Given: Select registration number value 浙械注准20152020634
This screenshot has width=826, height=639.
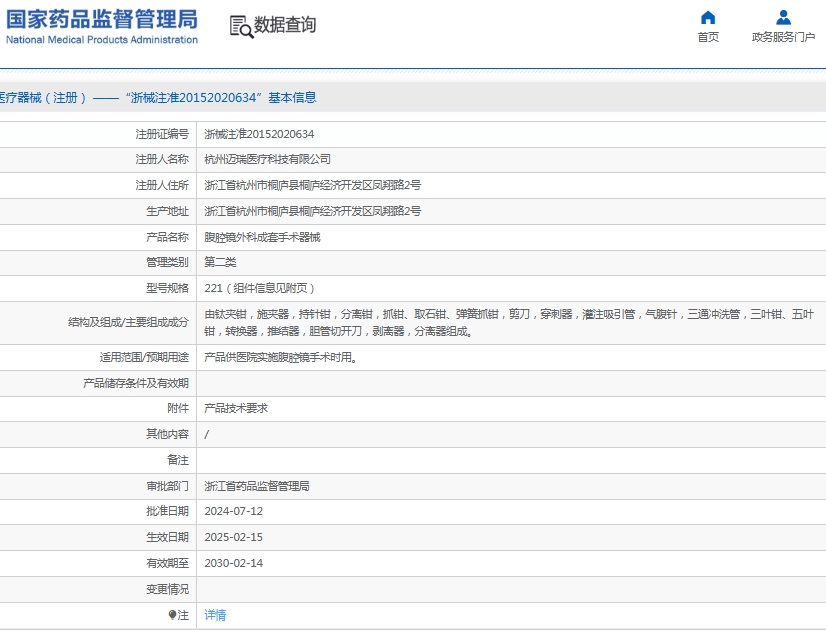Looking at the screenshot, I should [259, 134].
